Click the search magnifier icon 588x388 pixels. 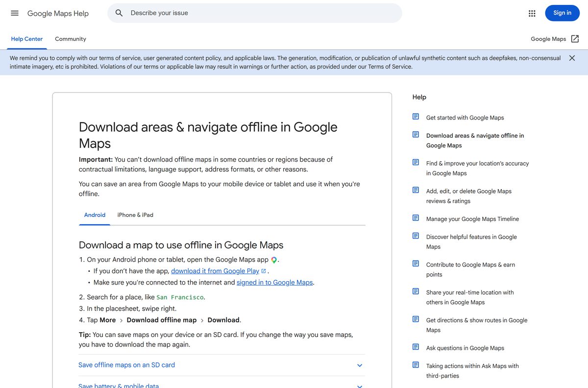(x=119, y=13)
